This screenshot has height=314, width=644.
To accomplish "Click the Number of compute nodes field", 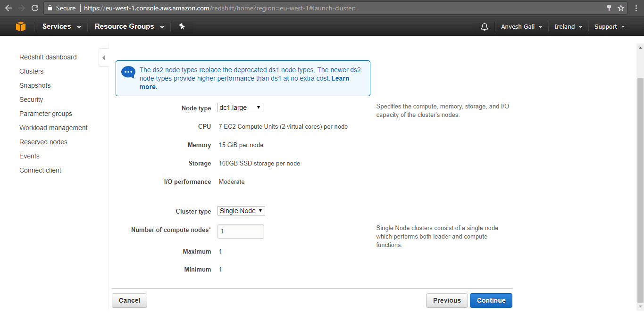I will point(241,231).
